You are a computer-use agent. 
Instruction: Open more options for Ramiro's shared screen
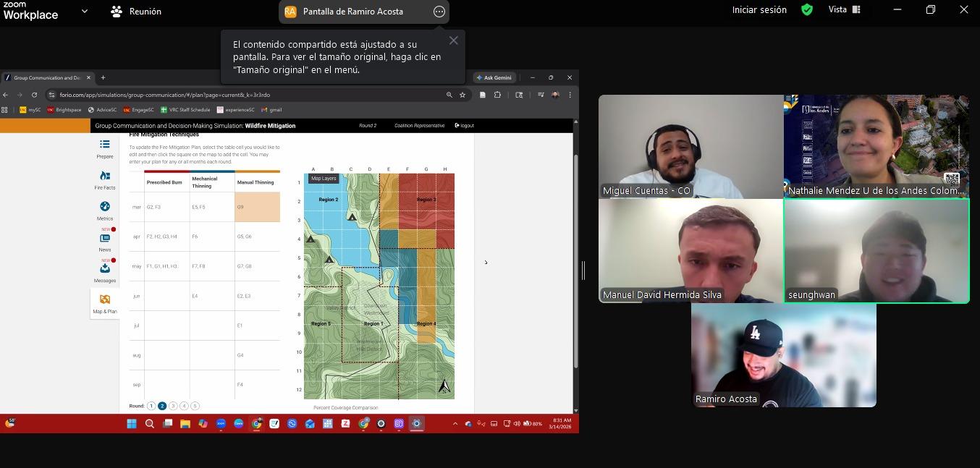(x=439, y=12)
